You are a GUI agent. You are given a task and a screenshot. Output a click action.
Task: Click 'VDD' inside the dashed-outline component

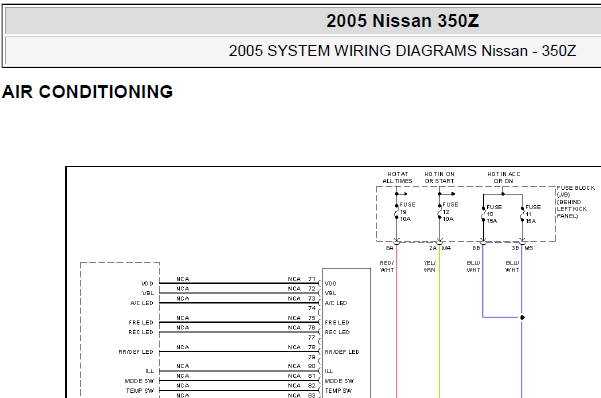148,284
